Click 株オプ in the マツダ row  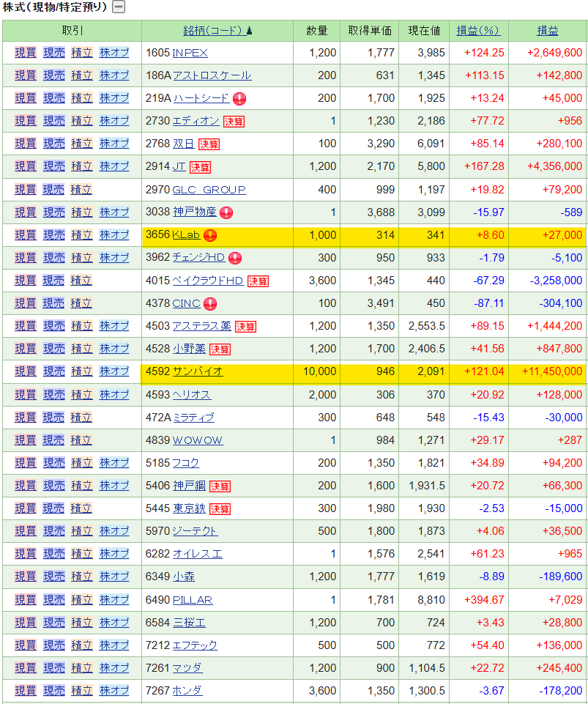(x=114, y=667)
